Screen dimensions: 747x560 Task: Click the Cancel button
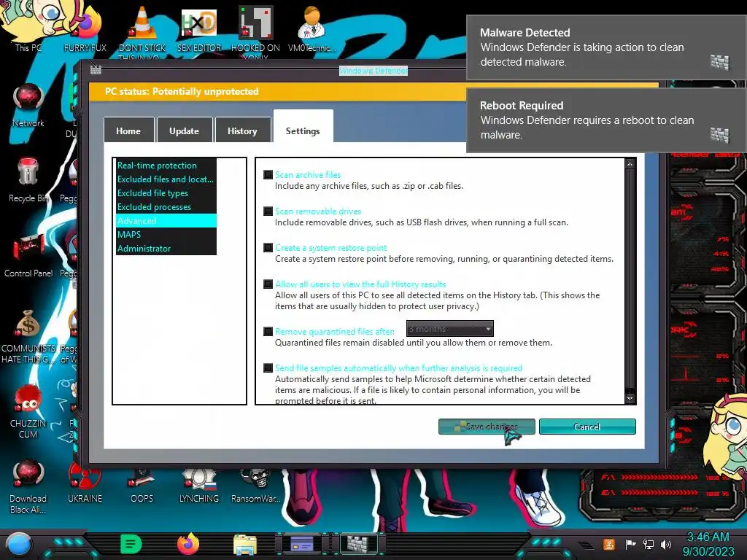pos(587,426)
